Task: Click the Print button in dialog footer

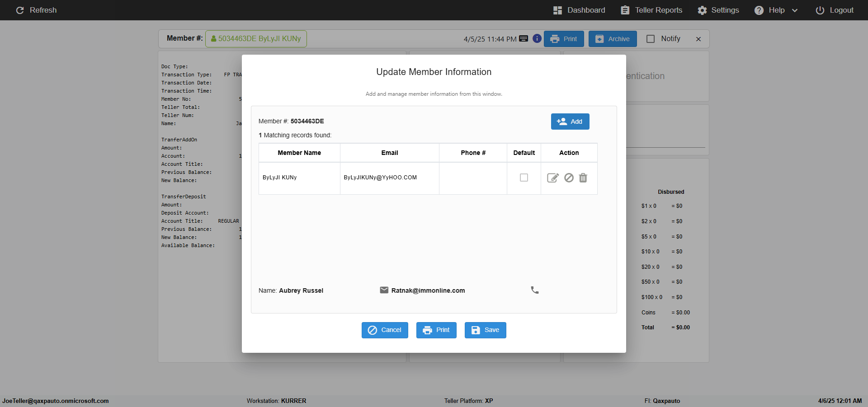Action: (x=436, y=330)
